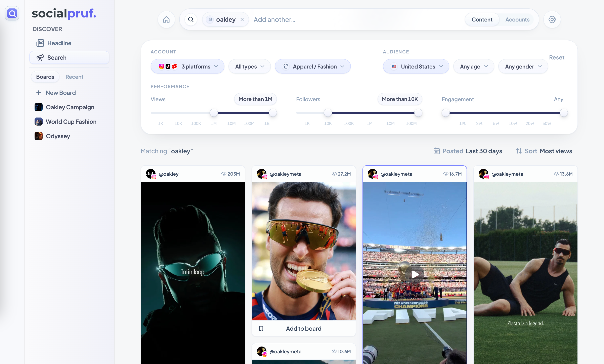Image resolution: width=604 pixels, height=364 pixels.
Task: Click the plus icon for New Board
Action: click(x=39, y=93)
